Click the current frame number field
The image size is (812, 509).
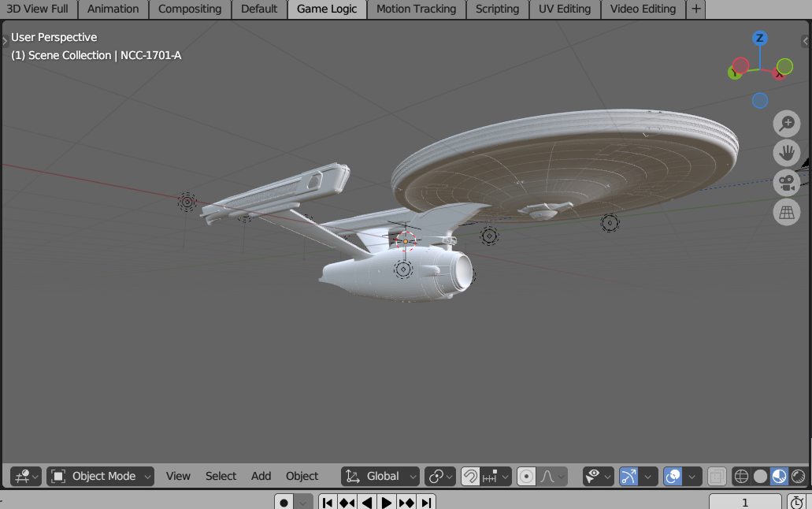click(x=745, y=502)
